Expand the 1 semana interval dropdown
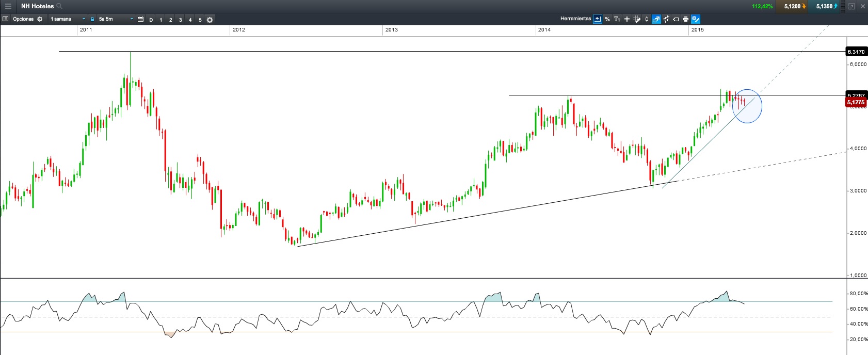The height and width of the screenshot is (355, 868). click(x=68, y=19)
